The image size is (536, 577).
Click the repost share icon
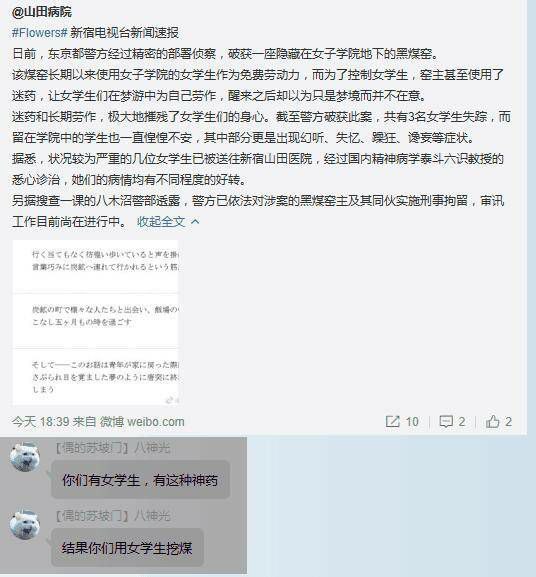(392, 421)
